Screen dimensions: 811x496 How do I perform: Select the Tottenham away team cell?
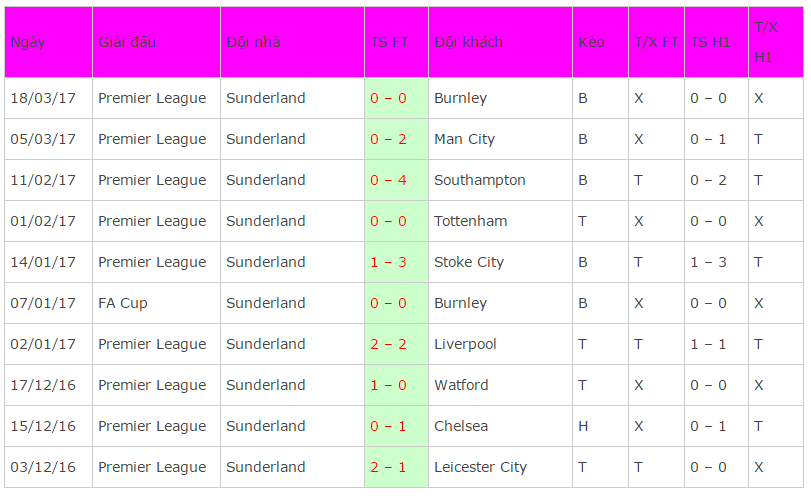click(500, 221)
